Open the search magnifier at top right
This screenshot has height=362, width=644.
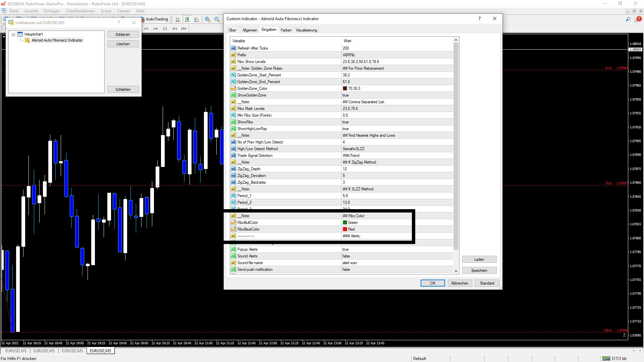point(628,19)
